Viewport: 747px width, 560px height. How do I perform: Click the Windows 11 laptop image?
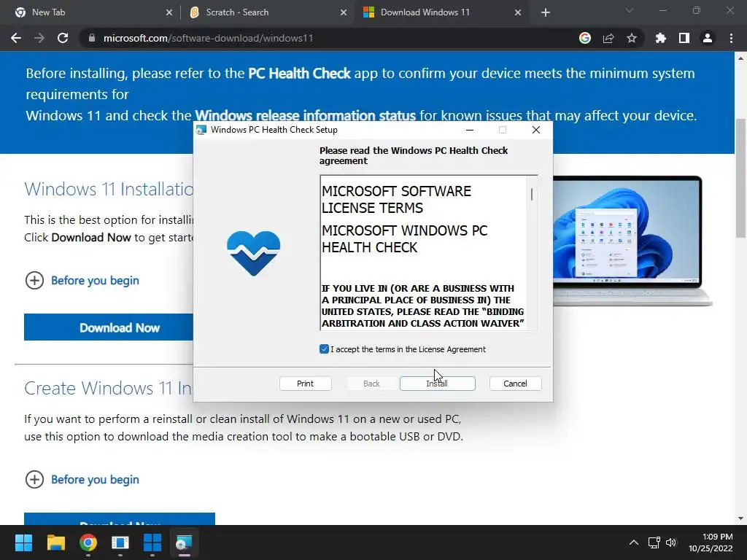click(x=632, y=241)
